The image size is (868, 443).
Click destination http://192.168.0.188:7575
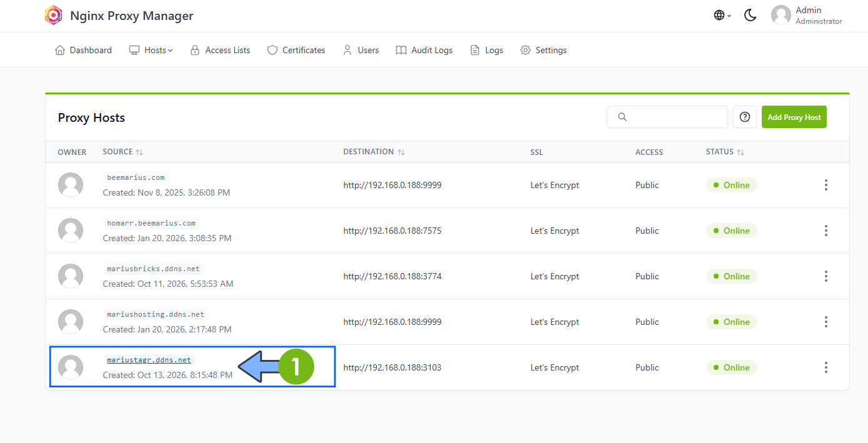coord(392,231)
